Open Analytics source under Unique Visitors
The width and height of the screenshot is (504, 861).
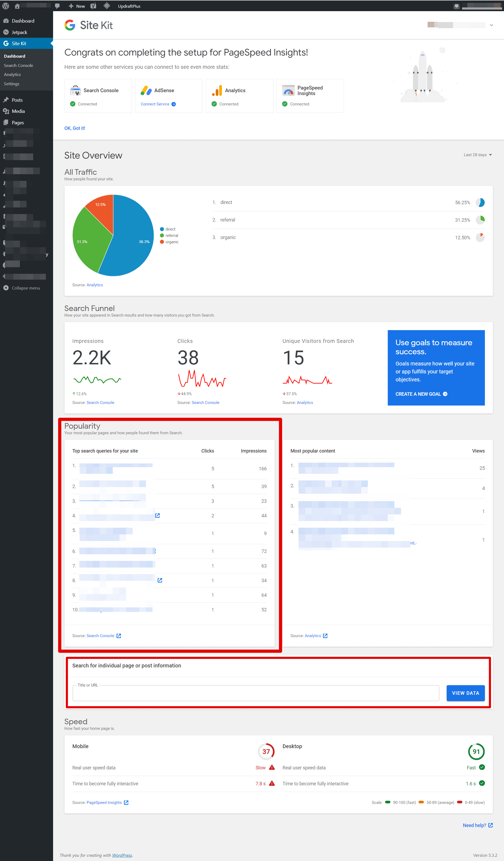[x=305, y=403]
